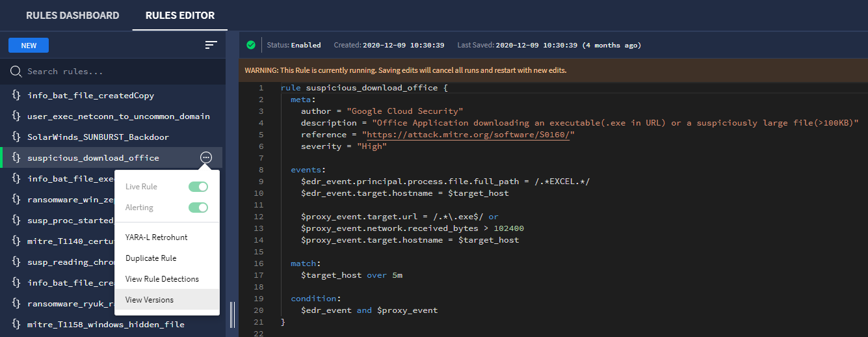Open View Rule Detections menu entry
The width and height of the screenshot is (868, 337).
(162, 279)
